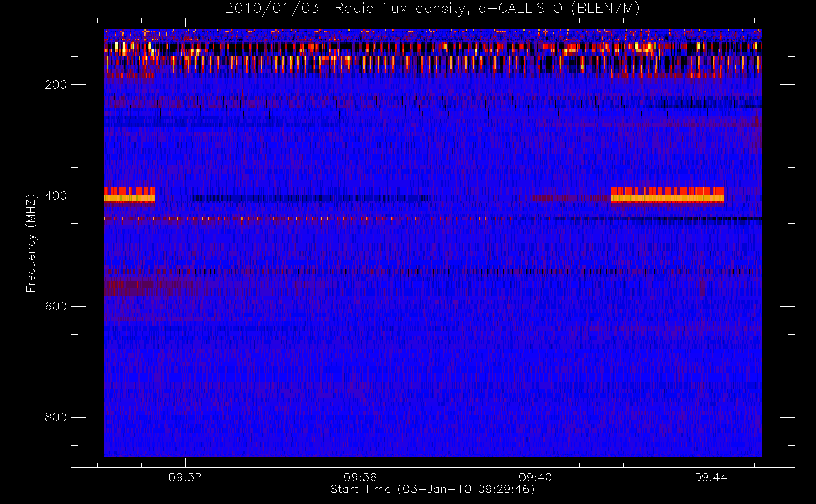Viewport: 816px width, 504px height.
Task: Click the 09:40 time tick label
Action: click(535, 477)
